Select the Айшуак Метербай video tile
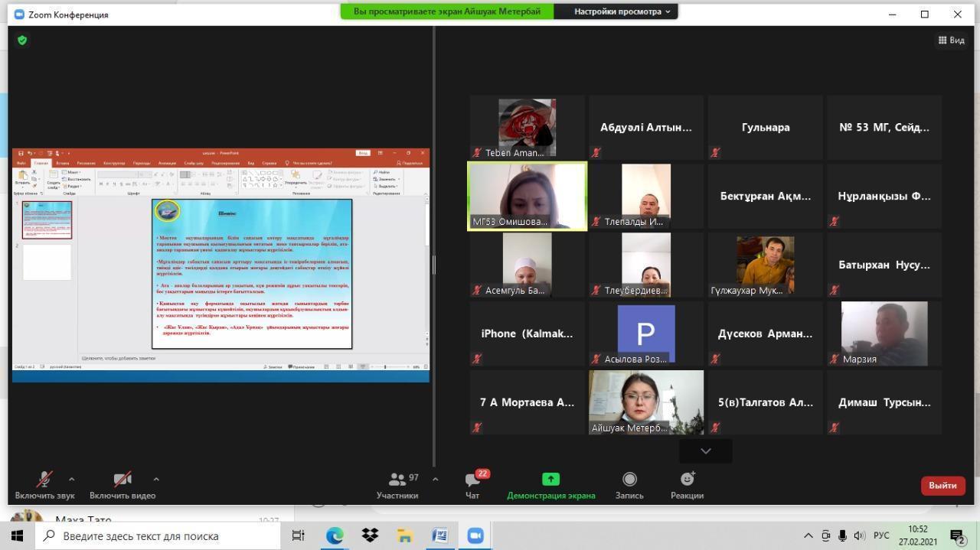Screen dimensions: 980x550 (x=645, y=402)
